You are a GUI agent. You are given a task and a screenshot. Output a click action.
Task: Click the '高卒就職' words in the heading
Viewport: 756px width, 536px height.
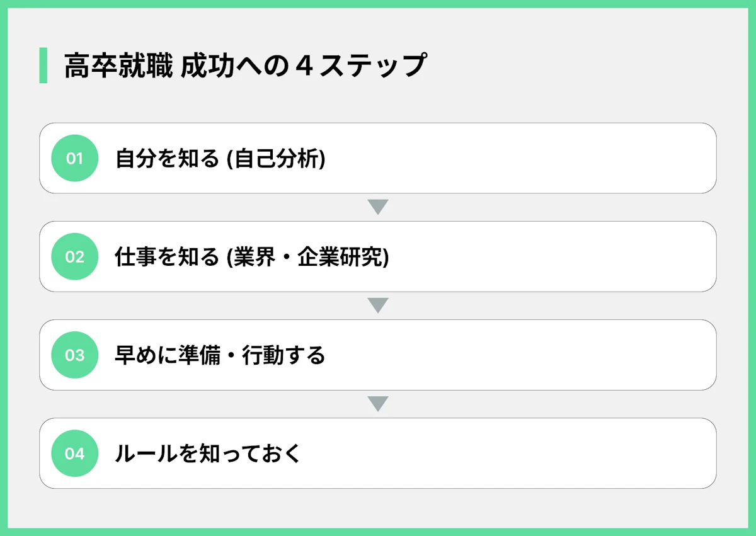(x=118, y=66)
